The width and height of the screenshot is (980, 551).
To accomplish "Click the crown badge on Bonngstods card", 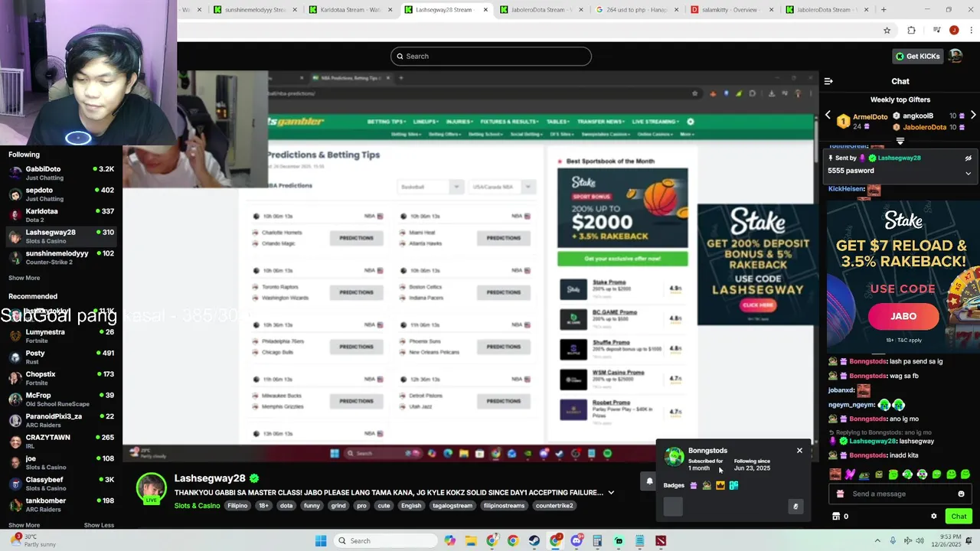I will click(720, 485).
